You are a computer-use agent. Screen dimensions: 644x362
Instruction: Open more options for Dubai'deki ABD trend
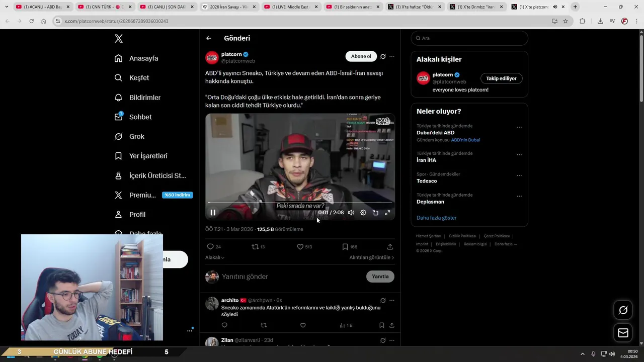[519, 127]
